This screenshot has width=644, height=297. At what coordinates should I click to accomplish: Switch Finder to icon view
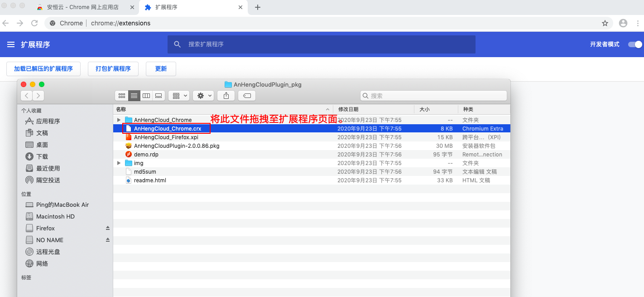(x=122, y=96)
